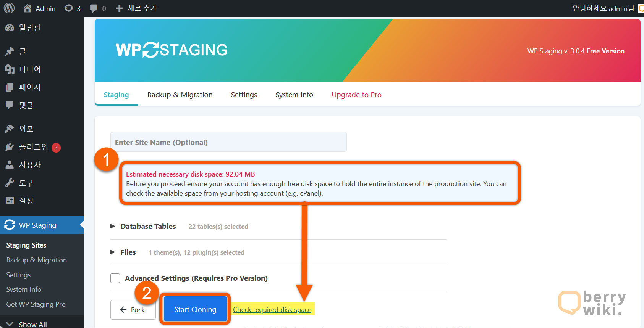Click the 새로 추가 add new link
Viewport: 644px width, 328px height.
point(142,8)
